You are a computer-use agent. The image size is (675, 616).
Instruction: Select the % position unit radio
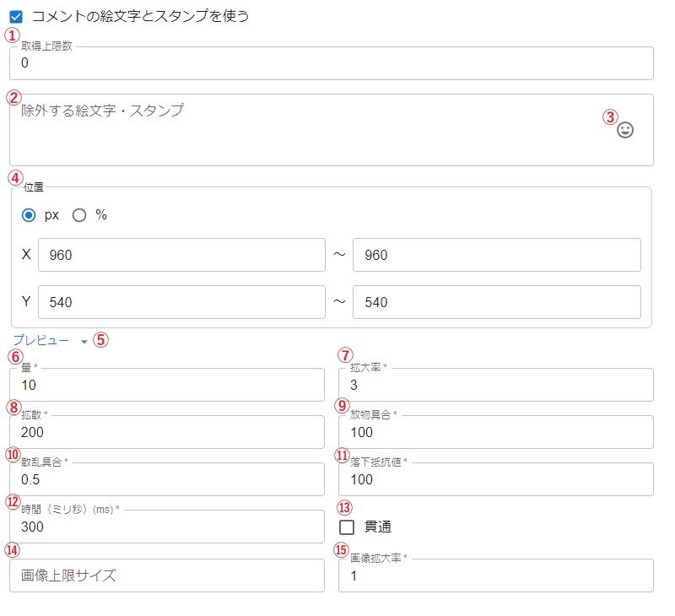pos(79,215)
